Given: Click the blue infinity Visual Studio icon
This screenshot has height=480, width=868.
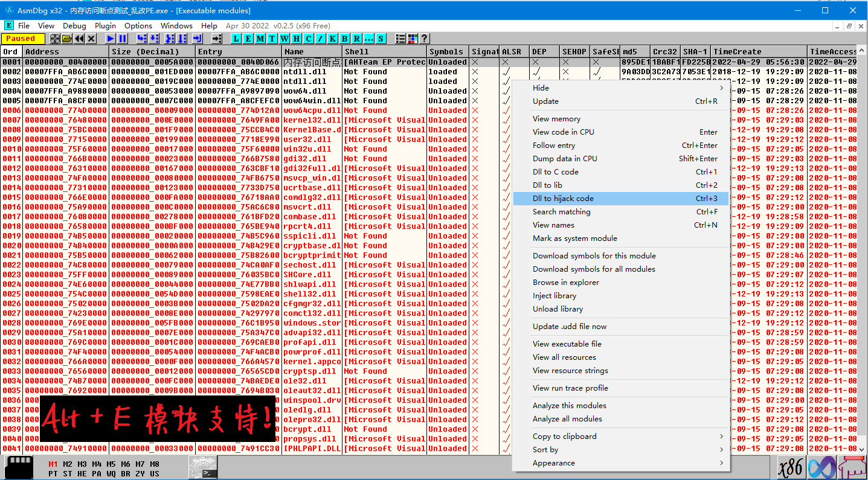Looking at the screenshot, I should pos(821,468).
